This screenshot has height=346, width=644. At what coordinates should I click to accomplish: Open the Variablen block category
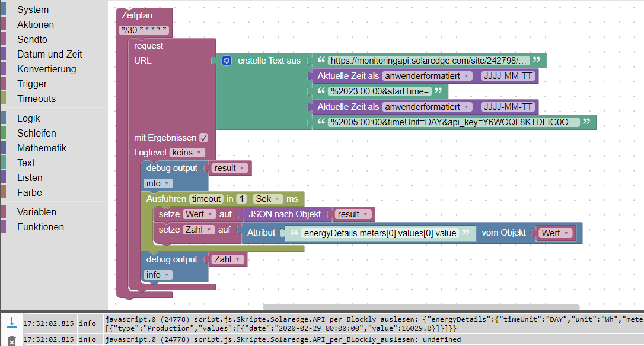tap(37, 212)
